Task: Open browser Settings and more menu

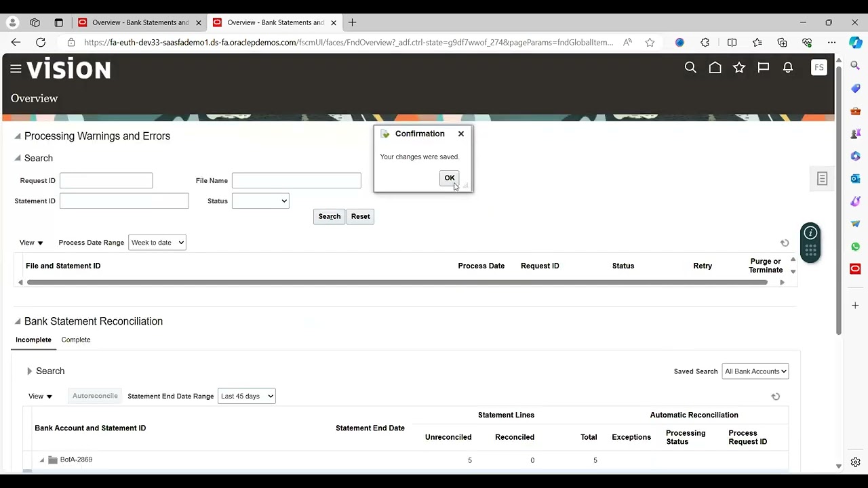Action: [x=832, y=42]
